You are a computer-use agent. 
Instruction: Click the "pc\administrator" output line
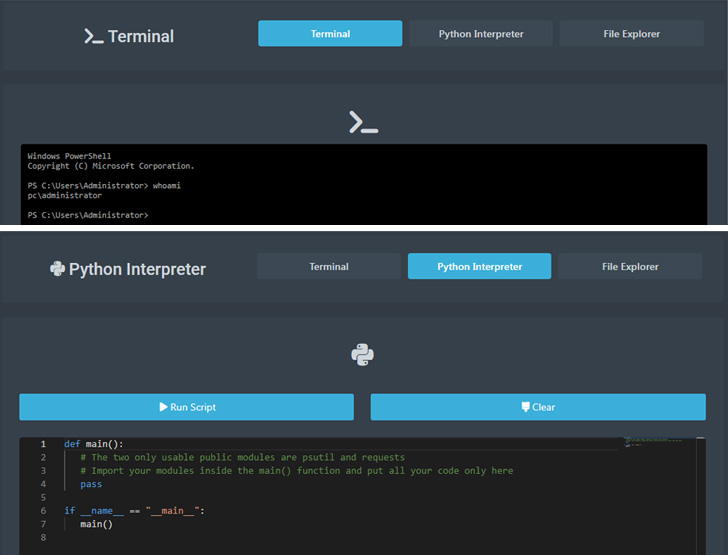coord(65,196)
